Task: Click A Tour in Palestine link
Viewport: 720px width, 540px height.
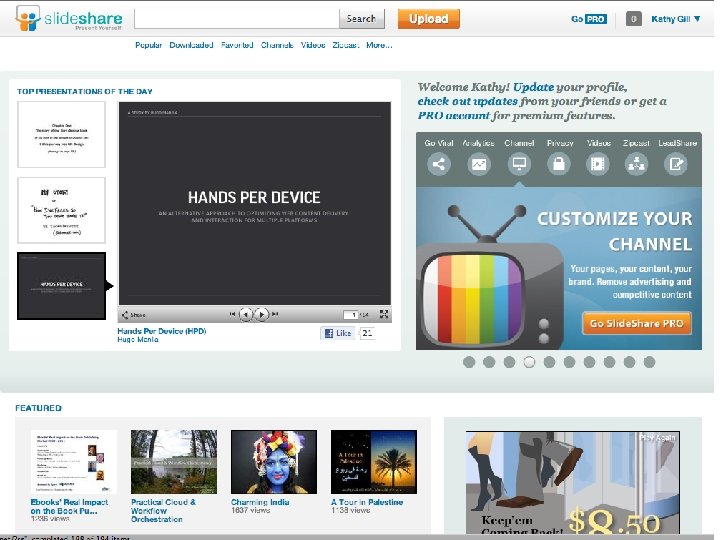Action: [367, 502]
